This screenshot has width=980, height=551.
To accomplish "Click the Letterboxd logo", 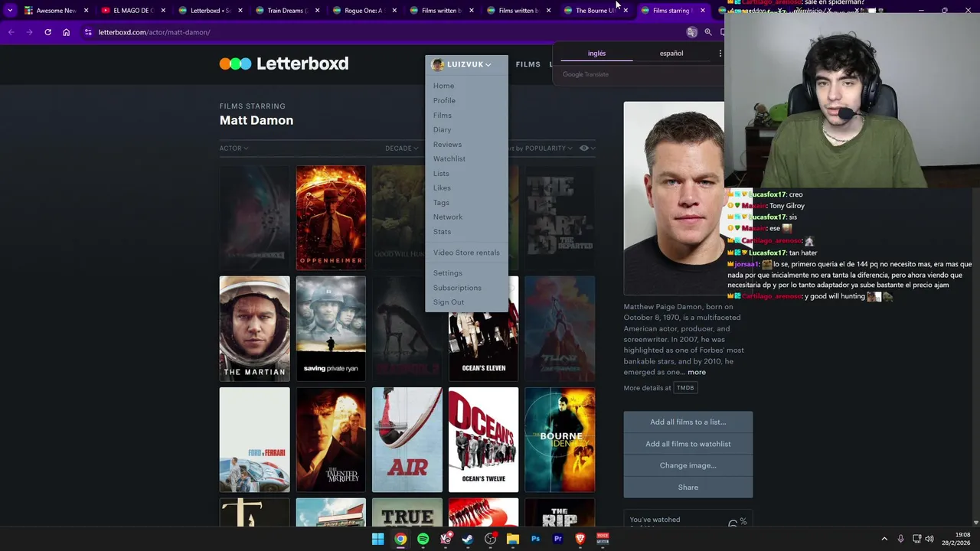I will tap(284, 64).
